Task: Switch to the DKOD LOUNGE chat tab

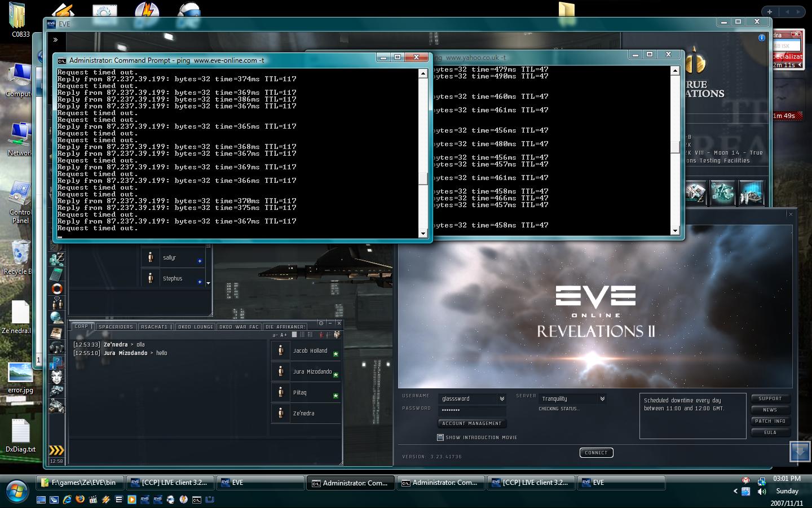Action: click(195, 326)
